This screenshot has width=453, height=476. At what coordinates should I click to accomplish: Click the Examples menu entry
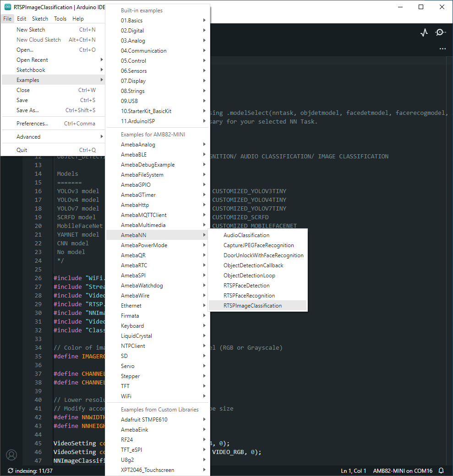point(53,80)
